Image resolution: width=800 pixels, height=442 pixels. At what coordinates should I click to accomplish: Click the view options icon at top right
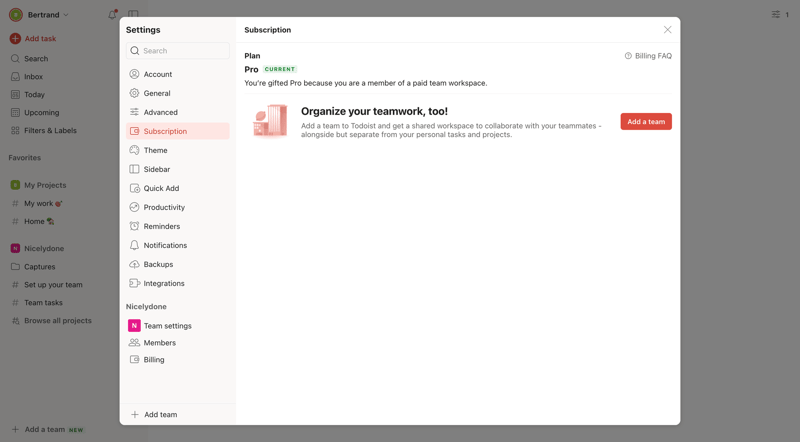(x=776, y=14)
